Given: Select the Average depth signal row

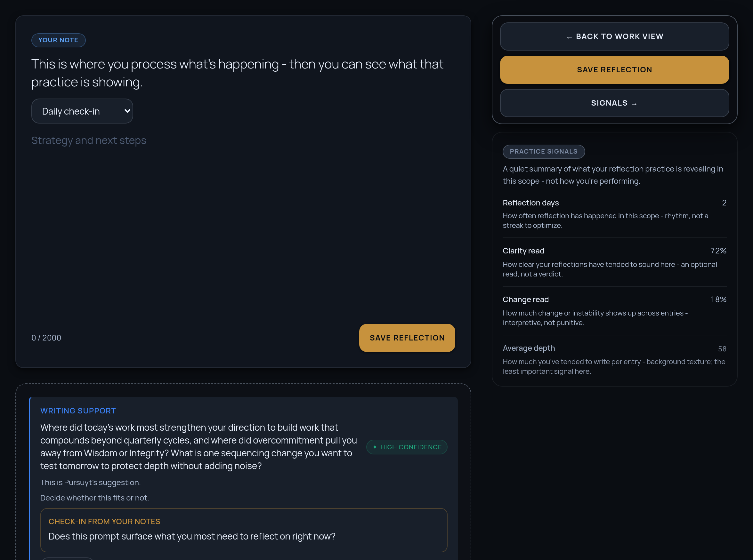Looking at the screenshot, I should coord(614,359).
